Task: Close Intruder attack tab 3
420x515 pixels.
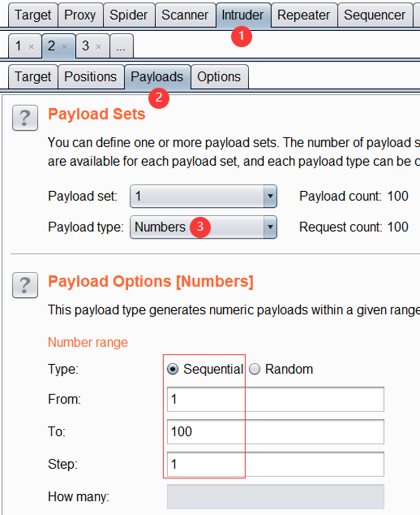Action: pyautogui.click(x=99, y=47)
